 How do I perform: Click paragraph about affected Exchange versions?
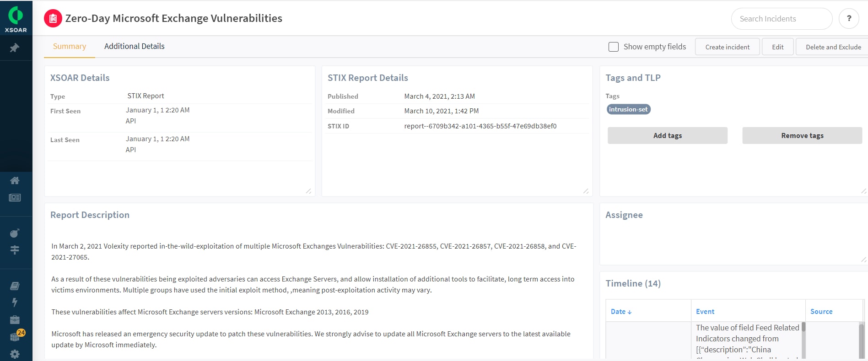210,312
